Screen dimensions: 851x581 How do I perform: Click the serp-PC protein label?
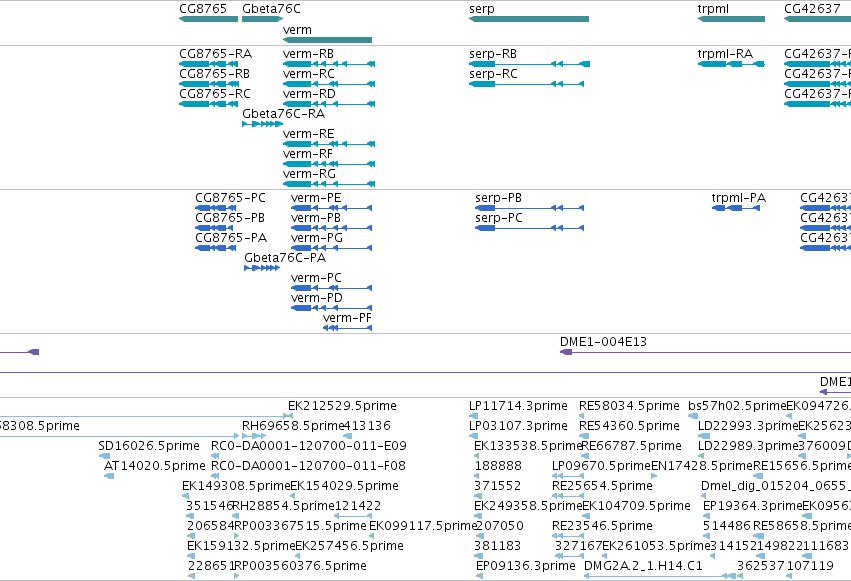click(499, 218)
